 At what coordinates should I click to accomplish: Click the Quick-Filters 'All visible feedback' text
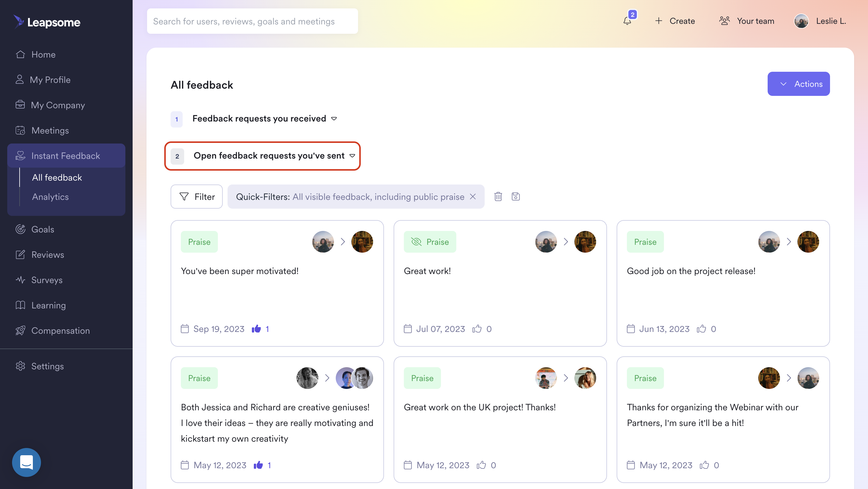click(378, 197)
